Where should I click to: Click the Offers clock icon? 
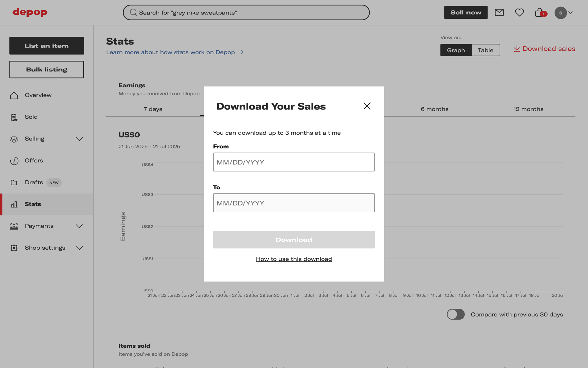[x=14, y=161]
